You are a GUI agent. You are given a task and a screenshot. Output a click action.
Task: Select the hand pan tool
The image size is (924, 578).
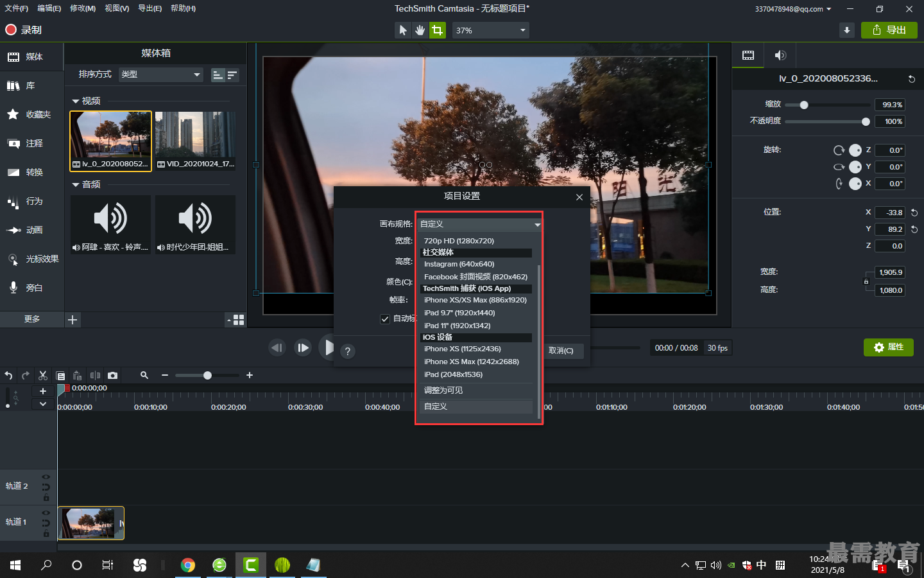coord(420,30)
